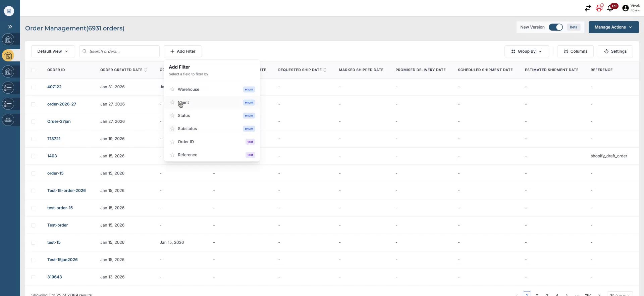Expand the Group By dropdown
The height and width of the screenshot is (296, 644).
click(x=526, y=51)
